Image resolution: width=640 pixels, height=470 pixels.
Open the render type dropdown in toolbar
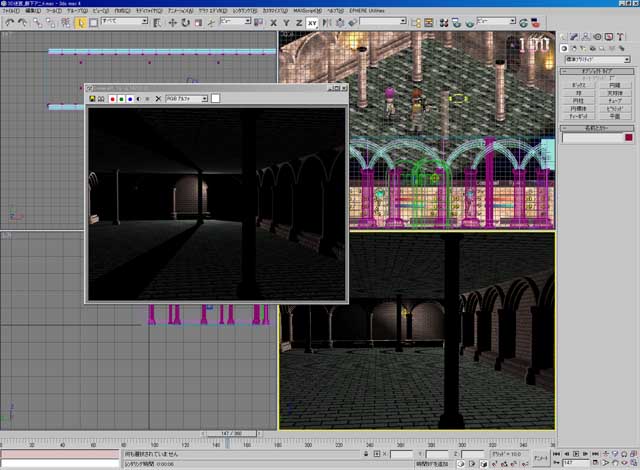(x=497, y=21)
